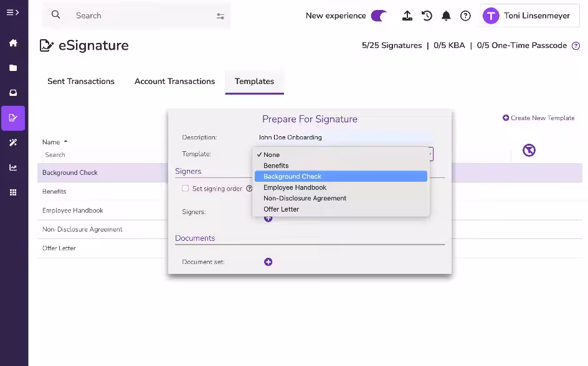Open the apps grid sidebar icon

point(13,192)
